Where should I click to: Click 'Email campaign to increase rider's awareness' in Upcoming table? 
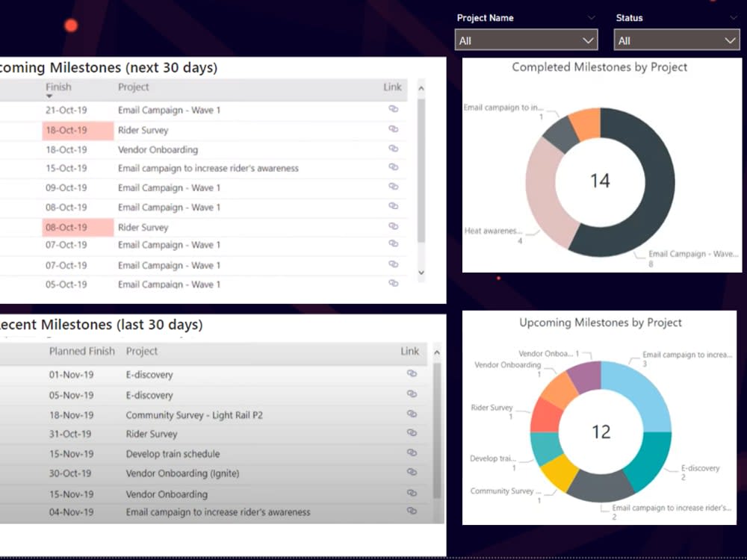[208, 169]
